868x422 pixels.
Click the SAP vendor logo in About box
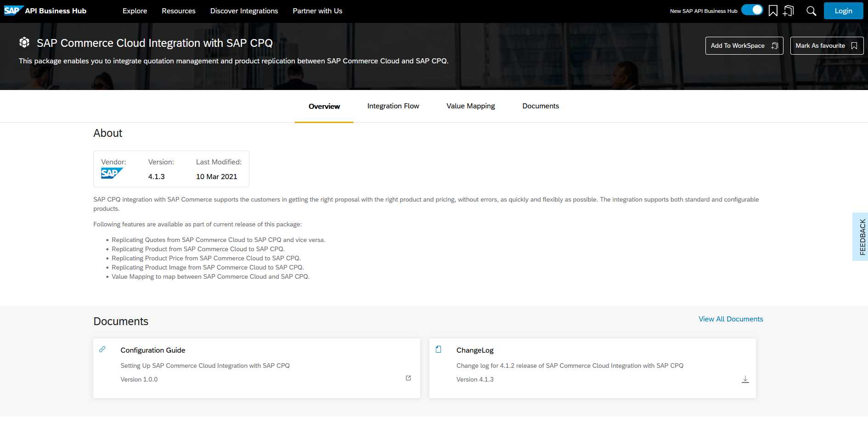coord(112,173)
